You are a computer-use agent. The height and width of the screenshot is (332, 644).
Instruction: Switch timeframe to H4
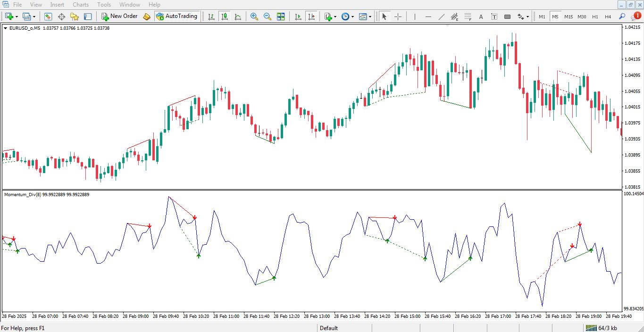(608, 17)
